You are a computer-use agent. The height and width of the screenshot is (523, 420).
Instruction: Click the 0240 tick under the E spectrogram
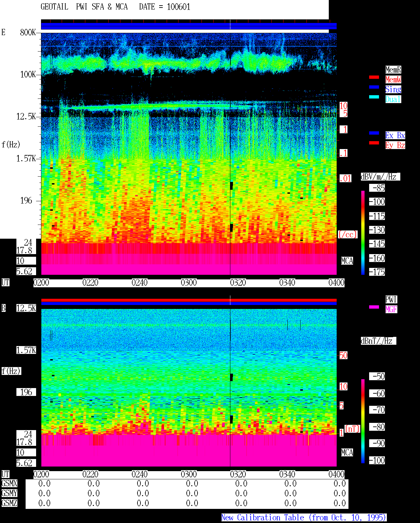pos(139,283)
